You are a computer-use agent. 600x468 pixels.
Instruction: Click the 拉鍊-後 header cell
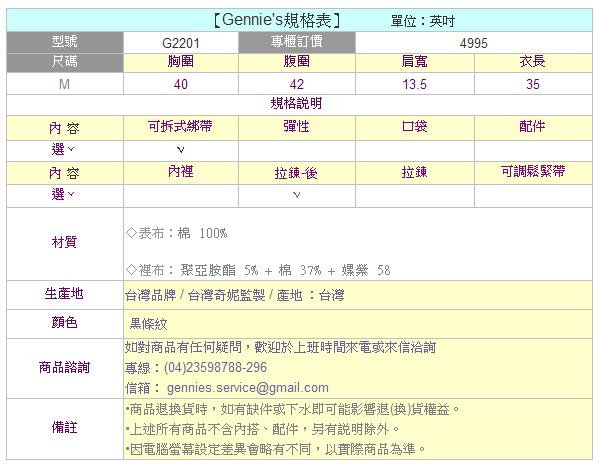point(297,172)
